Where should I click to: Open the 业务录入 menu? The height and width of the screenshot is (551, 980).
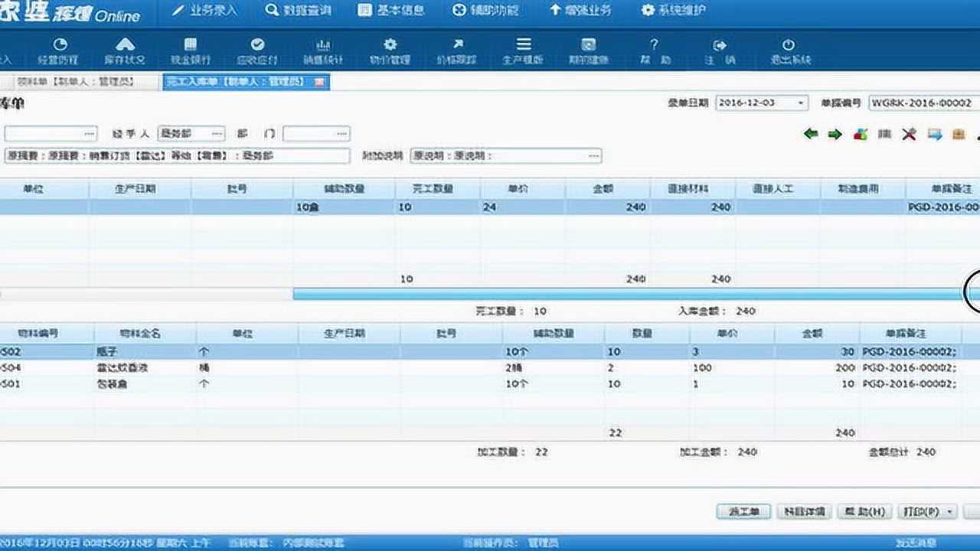click(205, 11)
